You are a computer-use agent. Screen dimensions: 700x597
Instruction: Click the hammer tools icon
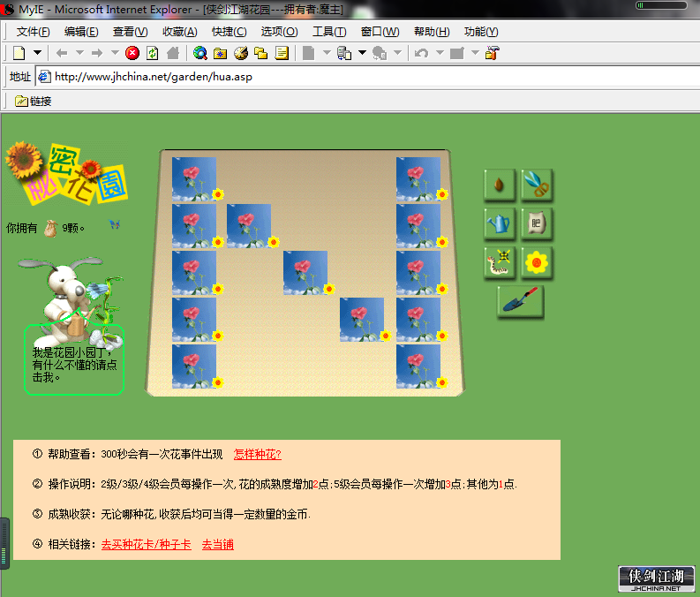pyautogui.click(x=492, y=53)
